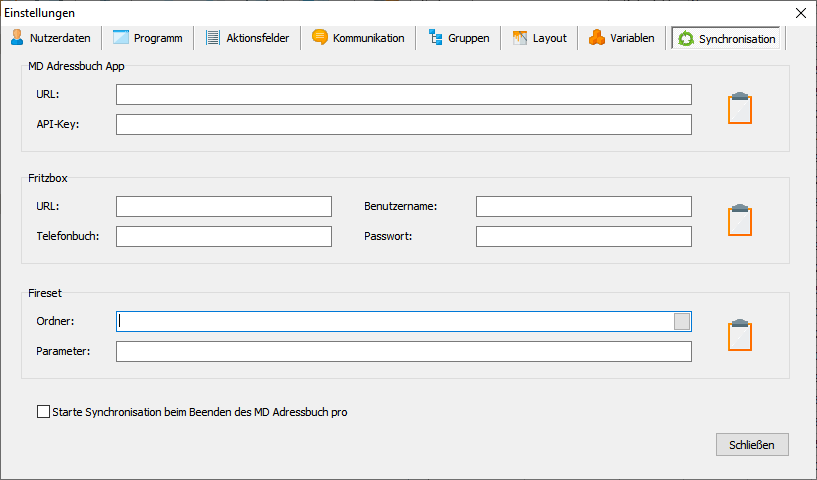Focus the API-Key input field
This screenshot has width=817, height=480.
click(x=403, y=124)
